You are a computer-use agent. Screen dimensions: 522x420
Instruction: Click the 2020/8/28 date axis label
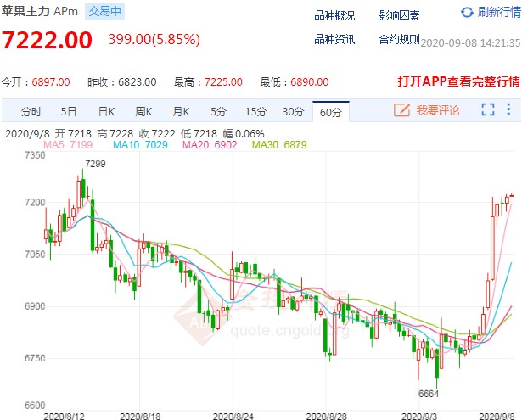tap(326, 416)
